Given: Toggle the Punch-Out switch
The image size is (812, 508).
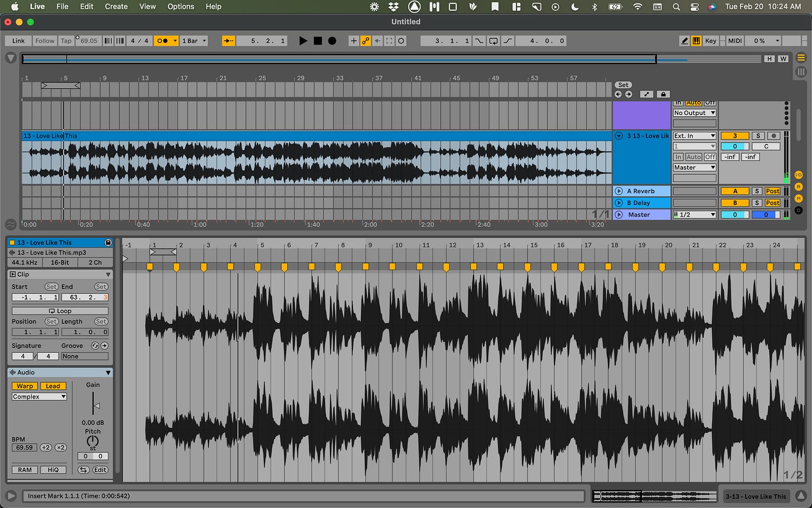Looking at the screenshot, I should (x=508, y=41).
